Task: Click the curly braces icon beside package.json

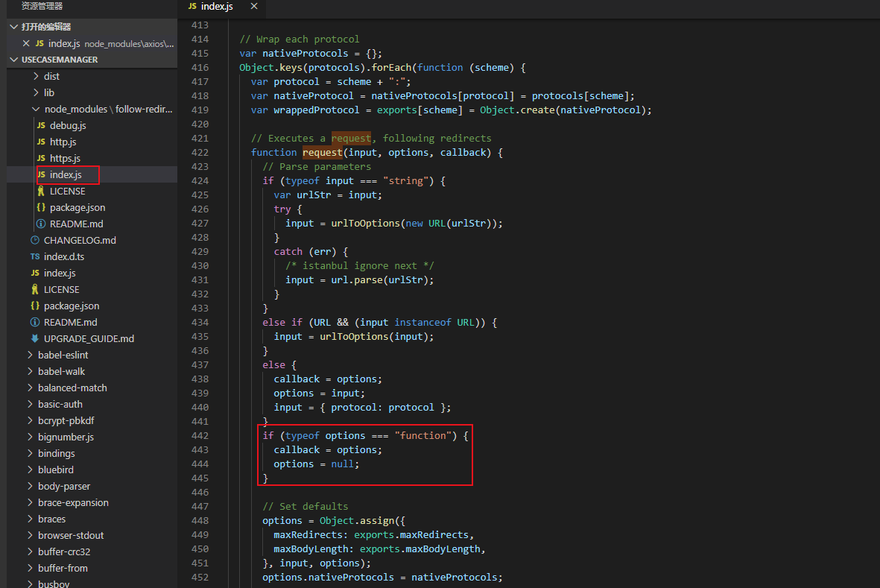Action: [x=42, y=207]
